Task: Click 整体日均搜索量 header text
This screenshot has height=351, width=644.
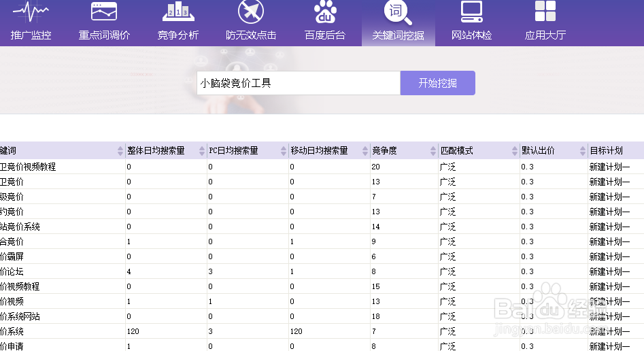Action: (x=156, y=151)
